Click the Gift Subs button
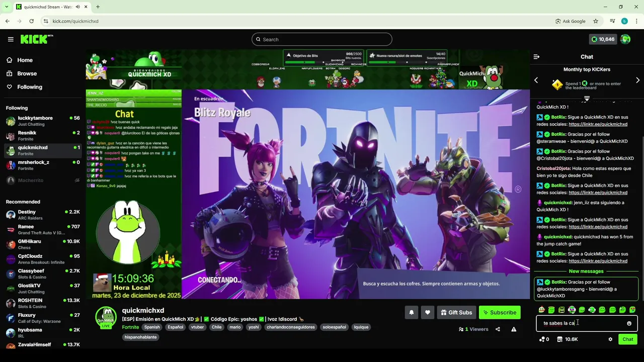The height and width of the screenshot is (362, 644). tap(456, 313)
